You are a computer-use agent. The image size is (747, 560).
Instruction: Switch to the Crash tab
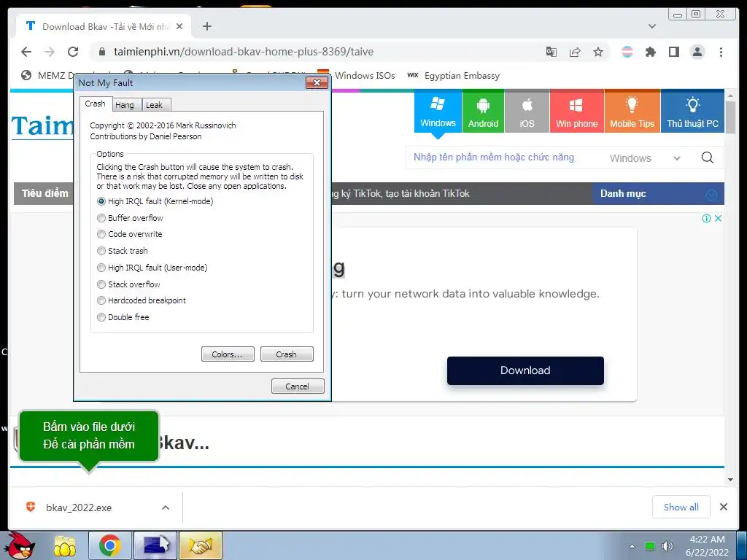pos(96,104)
